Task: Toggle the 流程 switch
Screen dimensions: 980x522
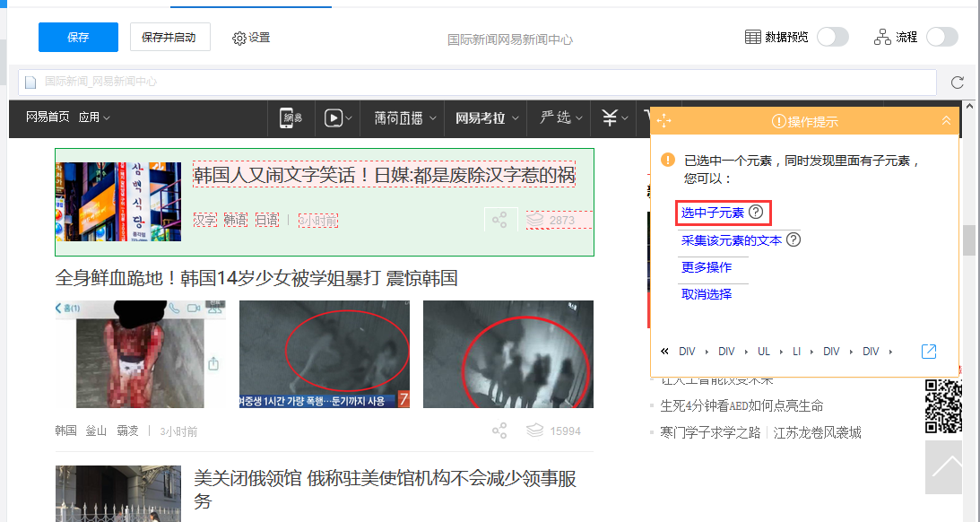Action: click(x=941, y=37)
